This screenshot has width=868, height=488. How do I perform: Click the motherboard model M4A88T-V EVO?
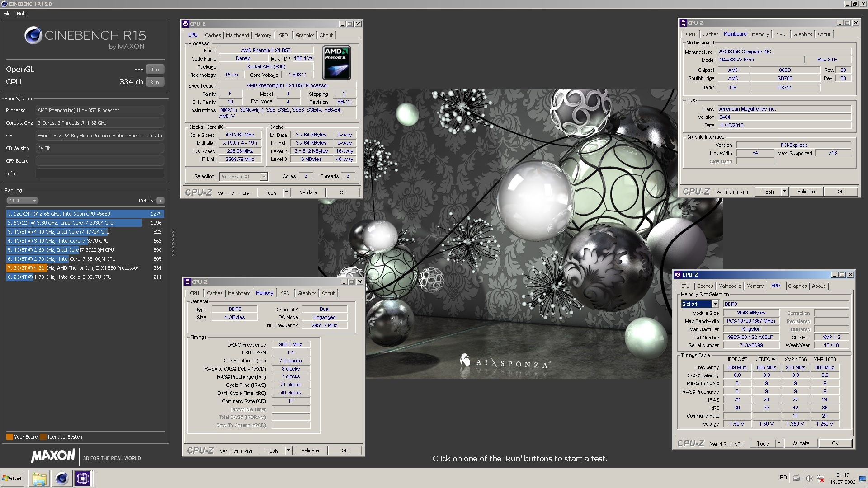pyautogui.click(x=760, y=60)
